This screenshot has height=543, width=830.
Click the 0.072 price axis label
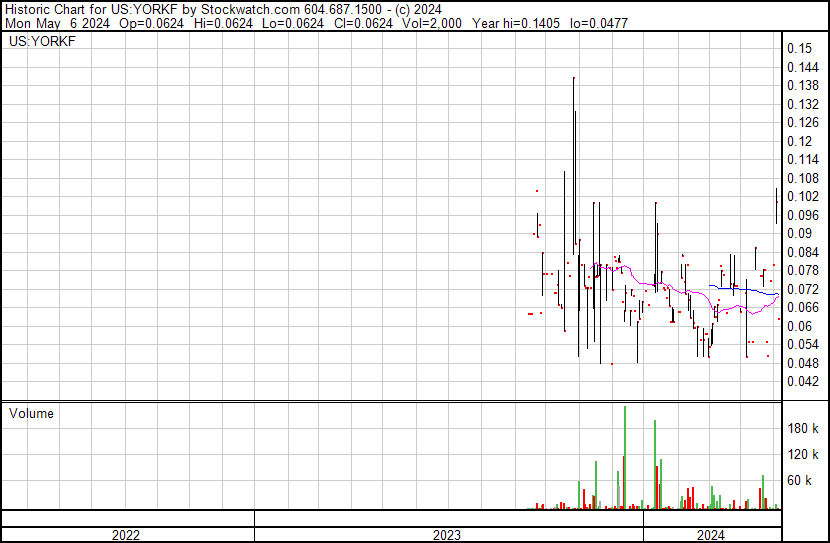[x=802, y=288]
